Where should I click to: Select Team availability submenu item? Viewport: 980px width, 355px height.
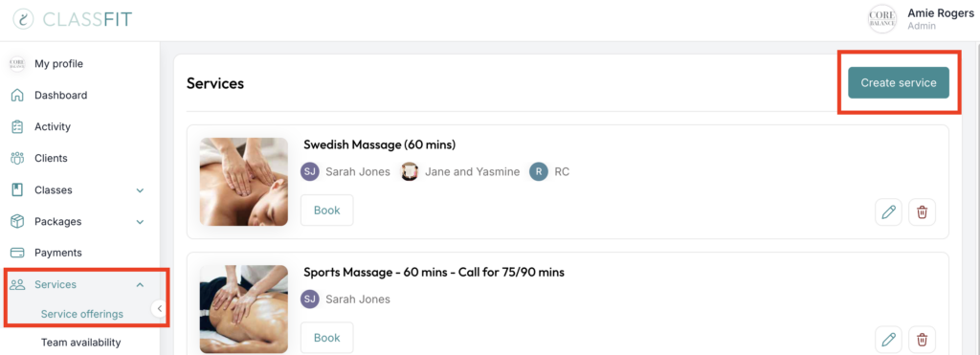80,343
